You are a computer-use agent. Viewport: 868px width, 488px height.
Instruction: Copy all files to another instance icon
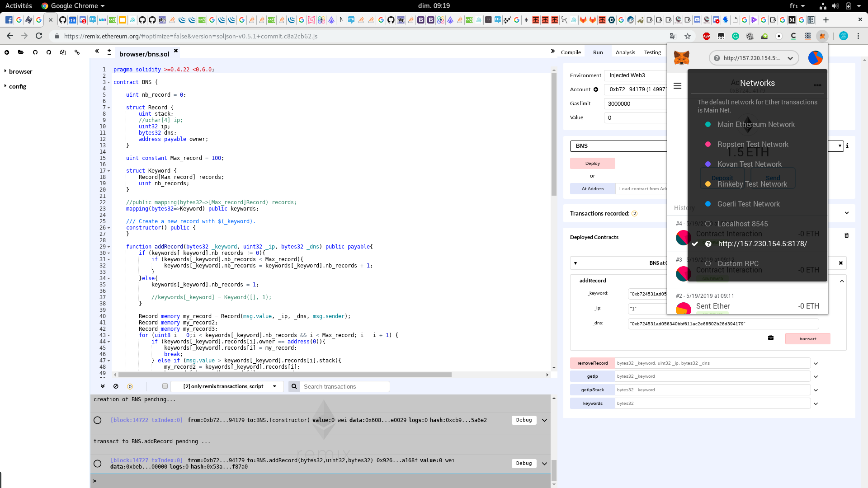coord(63,52)
